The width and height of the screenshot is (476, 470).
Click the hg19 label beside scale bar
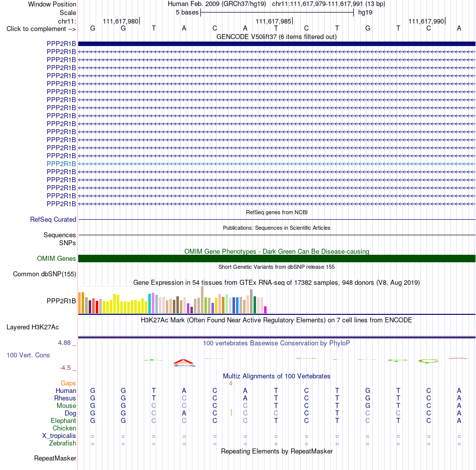[x=365, y=13]
